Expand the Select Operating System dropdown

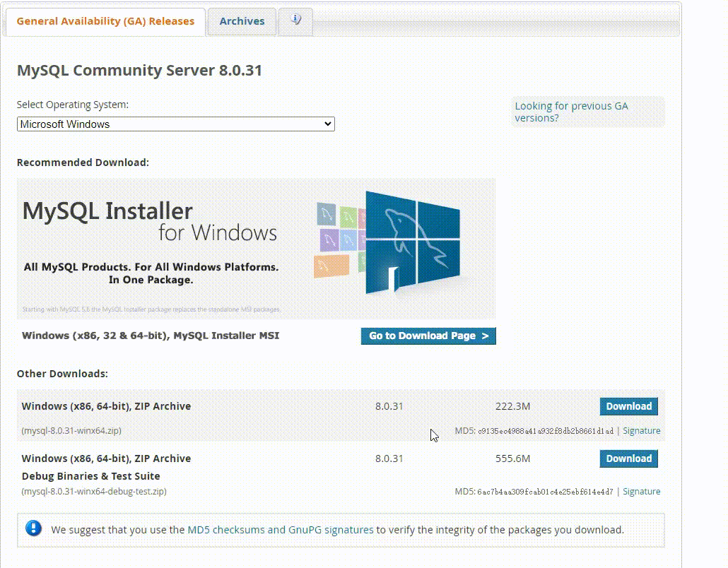point(175,124)
